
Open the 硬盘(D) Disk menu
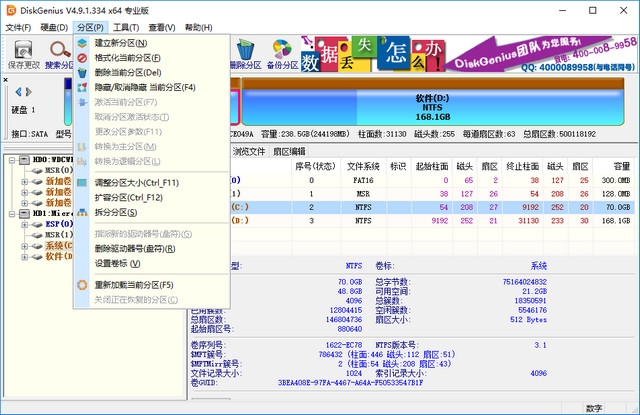coord(54,27)
